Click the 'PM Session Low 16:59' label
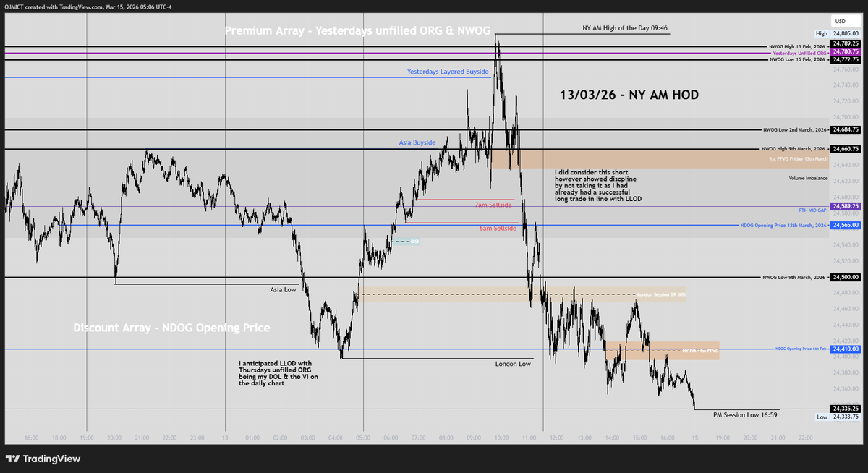Viewport: 868px width, 473px height. tap(745, 415)
